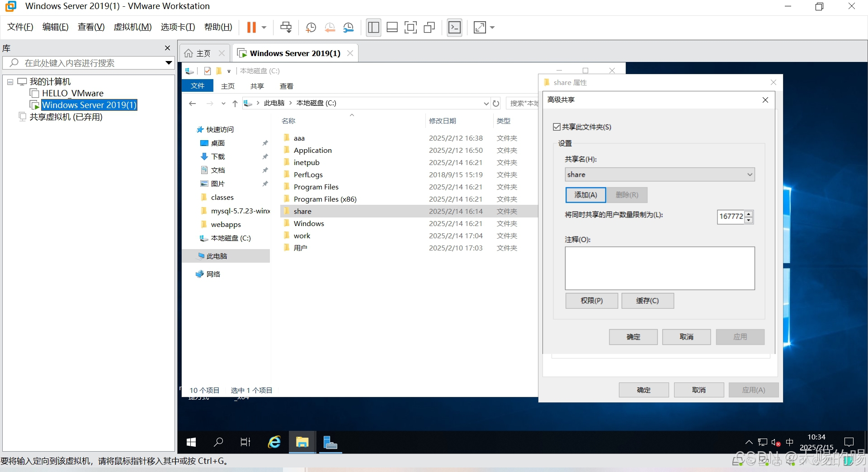
Task: Open the 缓存(C) caching button
Action: coord(647,301)
